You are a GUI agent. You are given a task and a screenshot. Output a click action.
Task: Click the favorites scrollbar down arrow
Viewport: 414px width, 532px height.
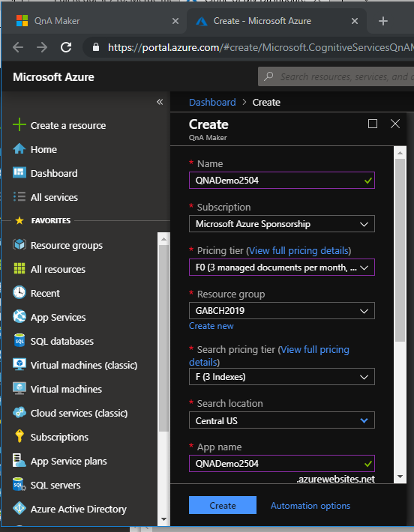click(163, 519)
